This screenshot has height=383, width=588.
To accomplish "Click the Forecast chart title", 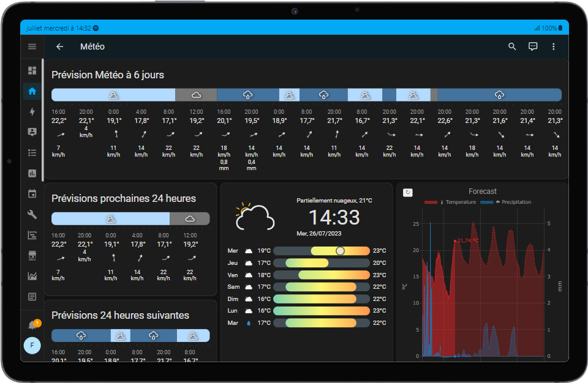I will (483, 191).
